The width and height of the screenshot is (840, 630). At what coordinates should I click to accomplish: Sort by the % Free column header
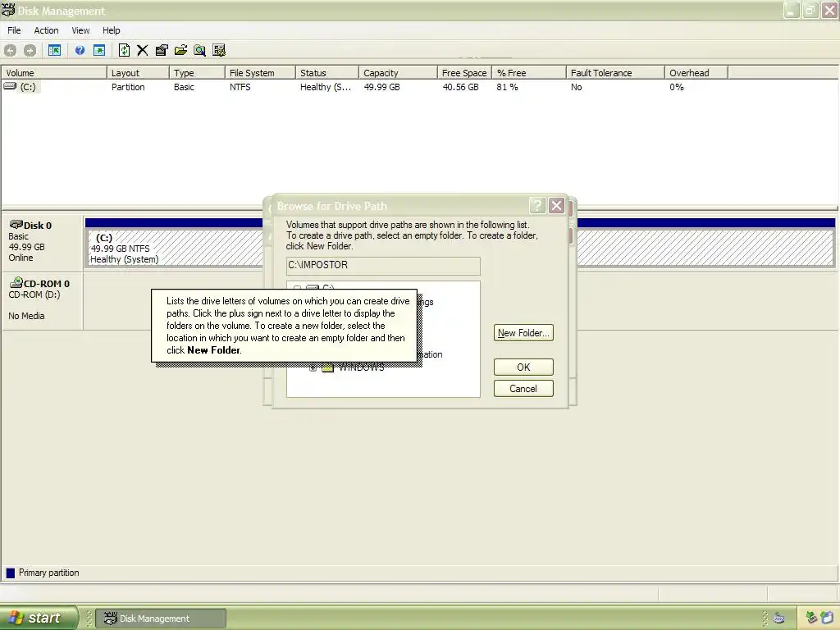[x=529, y=73]
